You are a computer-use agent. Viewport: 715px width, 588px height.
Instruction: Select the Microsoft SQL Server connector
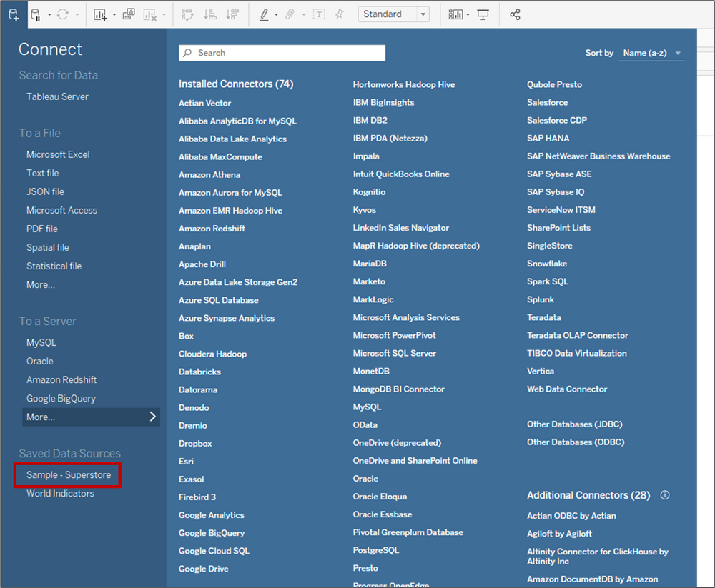coord(394,353)
